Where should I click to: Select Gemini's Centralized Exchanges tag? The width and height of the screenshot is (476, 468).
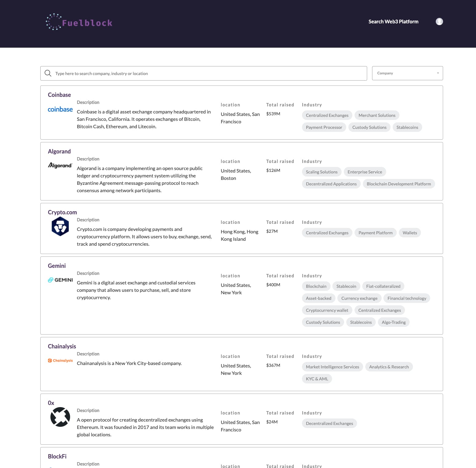pos(380,310)
